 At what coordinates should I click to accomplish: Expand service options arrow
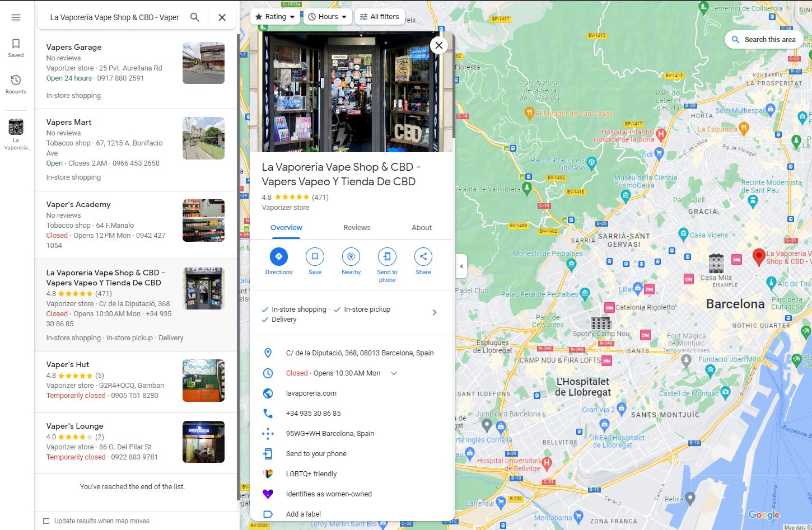(435, 312)
